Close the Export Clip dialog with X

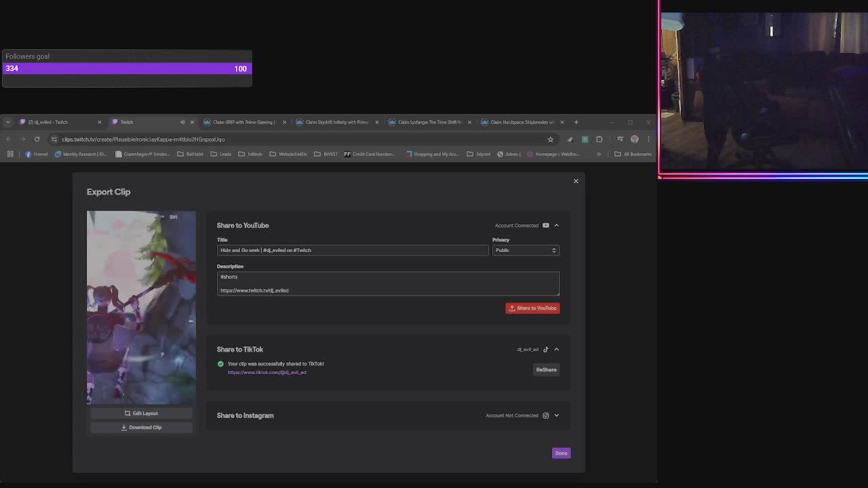tap(576, 181)
